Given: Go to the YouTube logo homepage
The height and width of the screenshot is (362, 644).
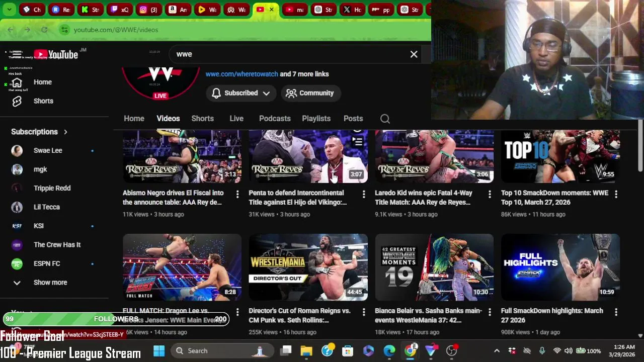Looking at the screenshot, I should (x=56, y=54).
